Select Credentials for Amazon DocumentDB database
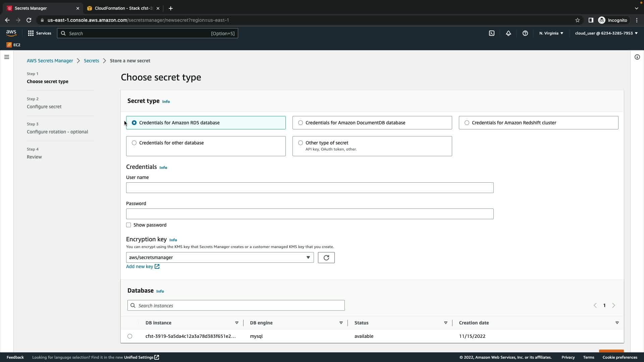 (301, 123)
